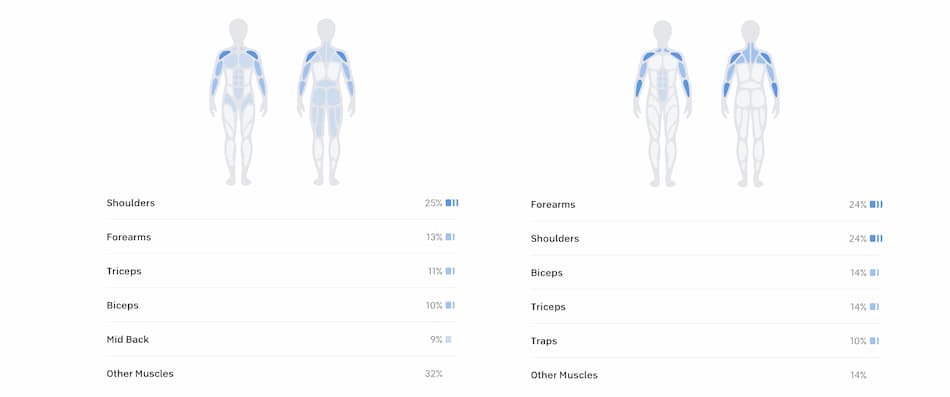Screen dimensions: 950x397
Task: Open the Triceps 14% row in right list
Action: pos(706,307)
